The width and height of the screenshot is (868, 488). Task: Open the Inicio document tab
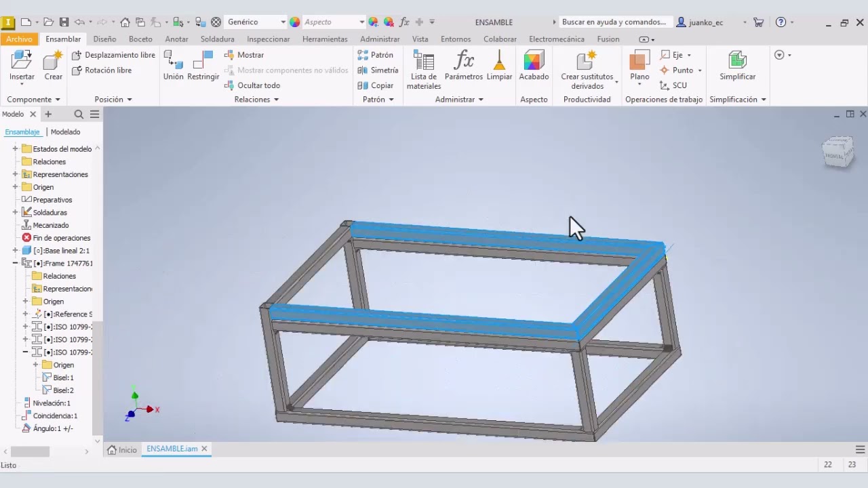122,449
